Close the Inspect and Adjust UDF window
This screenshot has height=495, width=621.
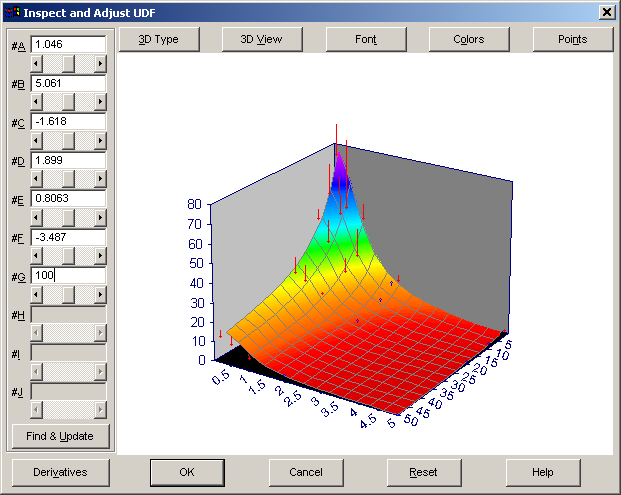pyautogui.click(x=607, y=13)
